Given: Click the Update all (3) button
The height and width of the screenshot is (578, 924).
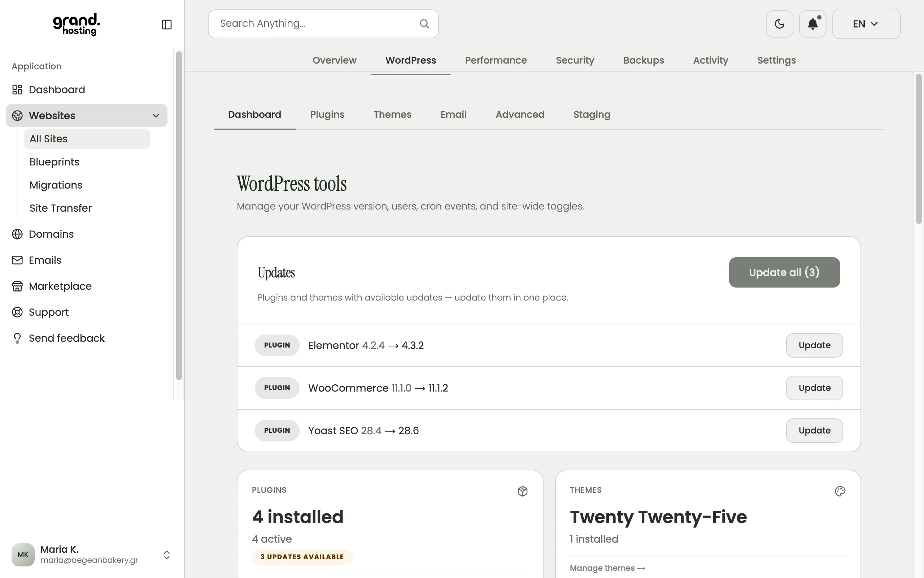Looking at the screenshot, I should 784,272.
